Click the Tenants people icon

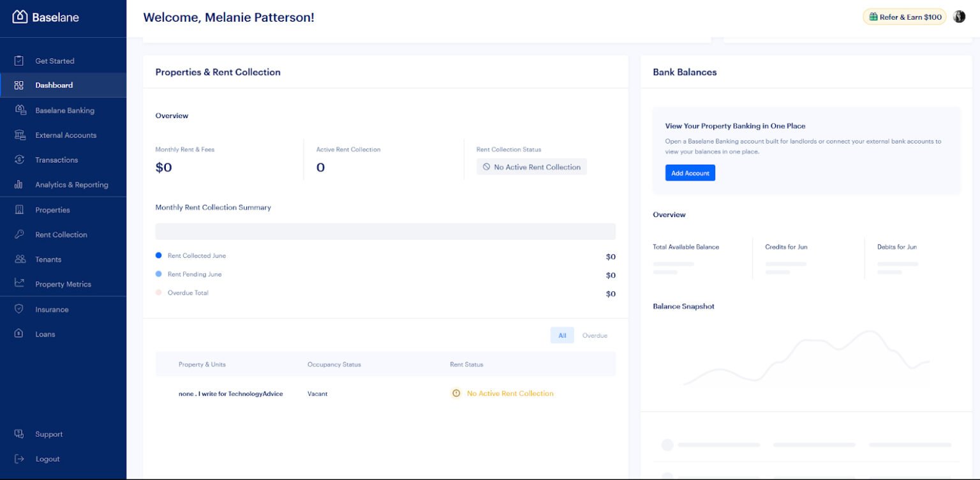(20, 259)
